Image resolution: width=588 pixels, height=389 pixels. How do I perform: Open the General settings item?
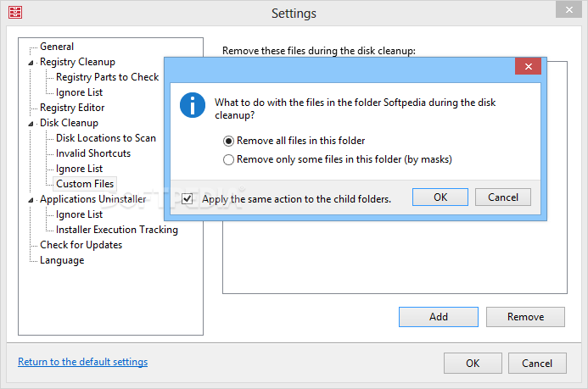tap(57, 47)
